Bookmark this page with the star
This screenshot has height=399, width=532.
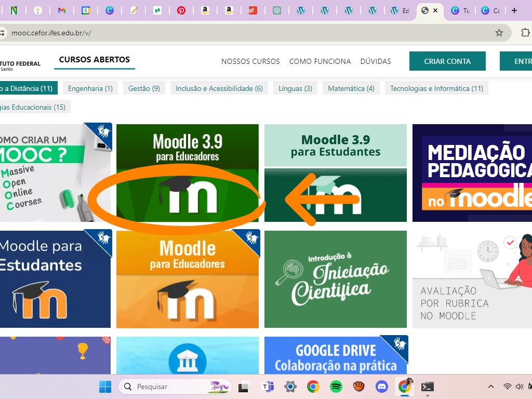[x=499, y=33]
